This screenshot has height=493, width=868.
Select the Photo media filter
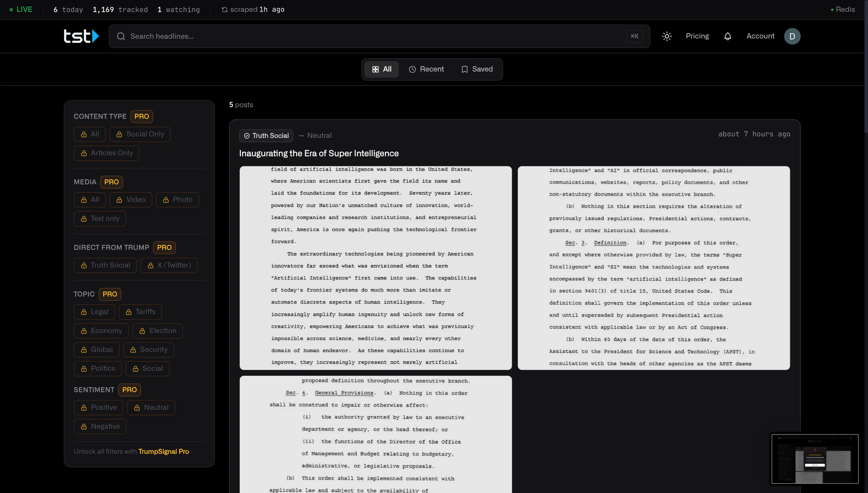[x=177, y=200]
